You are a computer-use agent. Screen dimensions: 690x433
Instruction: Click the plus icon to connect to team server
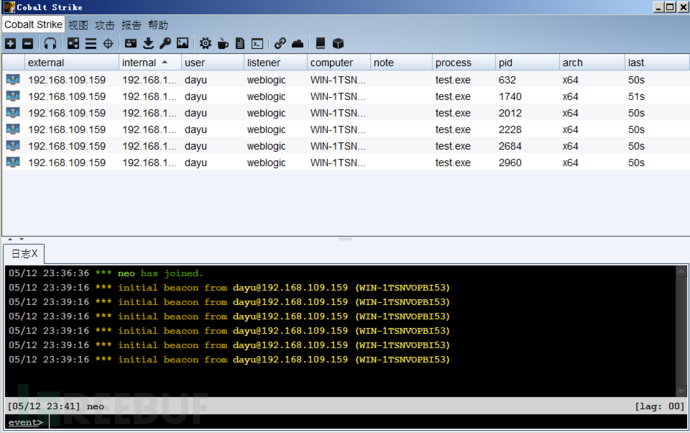tap(10, 44)
